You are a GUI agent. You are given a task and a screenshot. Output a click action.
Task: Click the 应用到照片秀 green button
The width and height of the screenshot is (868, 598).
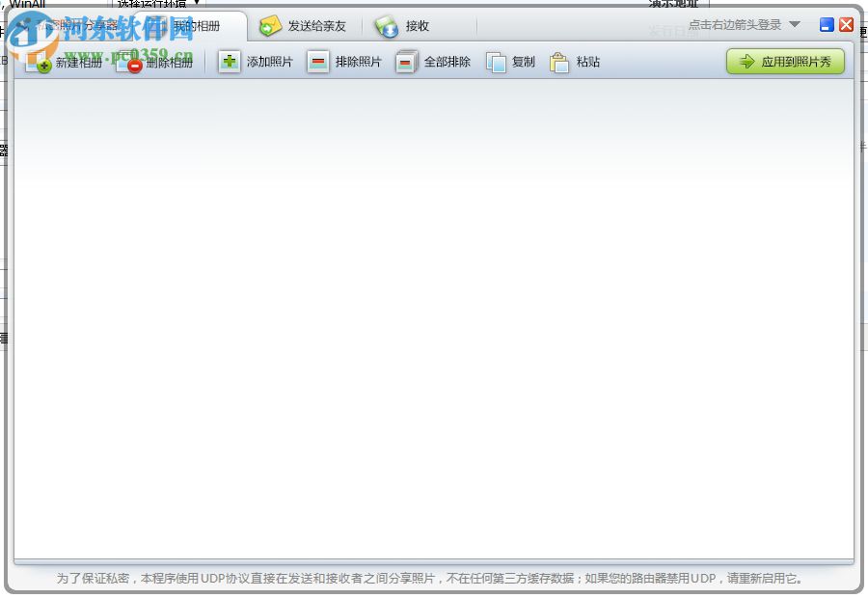click(x=785, y=61)
